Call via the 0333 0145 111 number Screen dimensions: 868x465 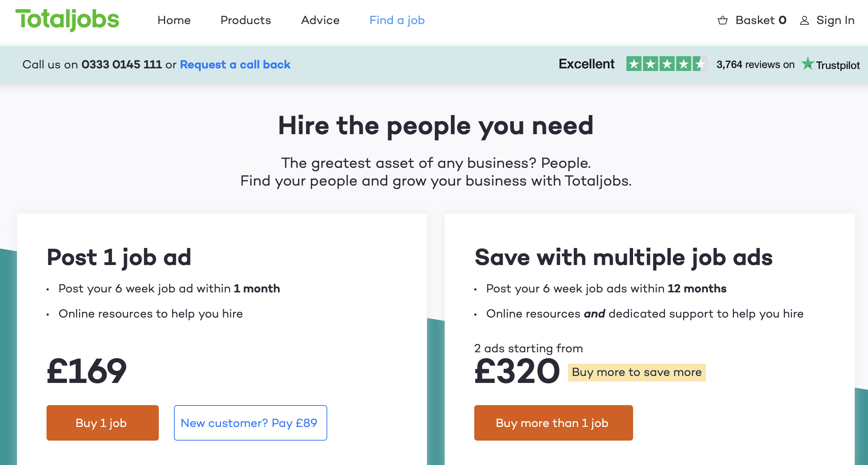click(x=122, y=64)
